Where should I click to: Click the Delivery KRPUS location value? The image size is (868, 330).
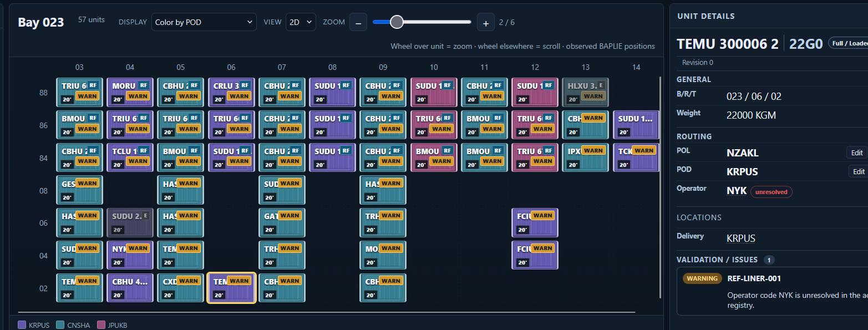click(x=741, y=238)
